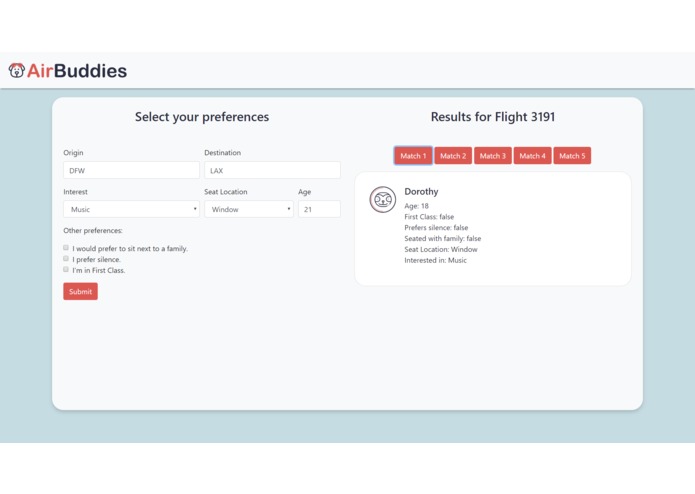View the Match 4 result
695x494 pixels.
tap(532, 156)
